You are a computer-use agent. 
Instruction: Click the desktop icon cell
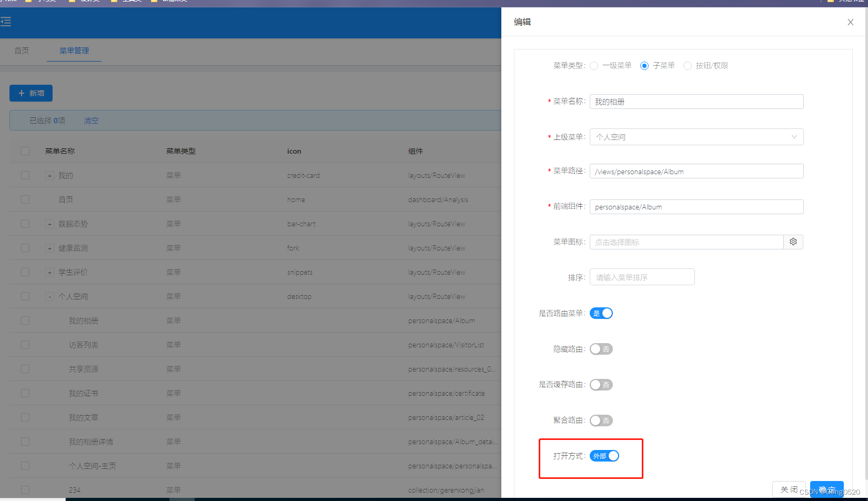(x=299, y=296)
